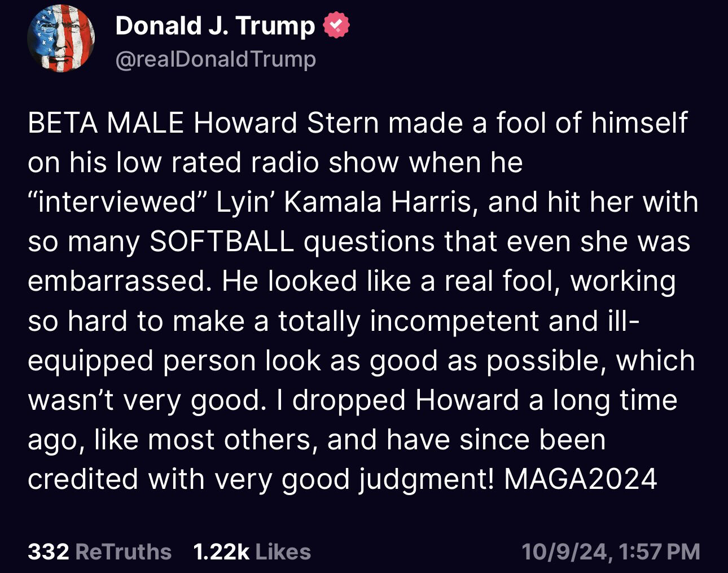Click the capitalized word SOFTBALL

coord(222,242)
